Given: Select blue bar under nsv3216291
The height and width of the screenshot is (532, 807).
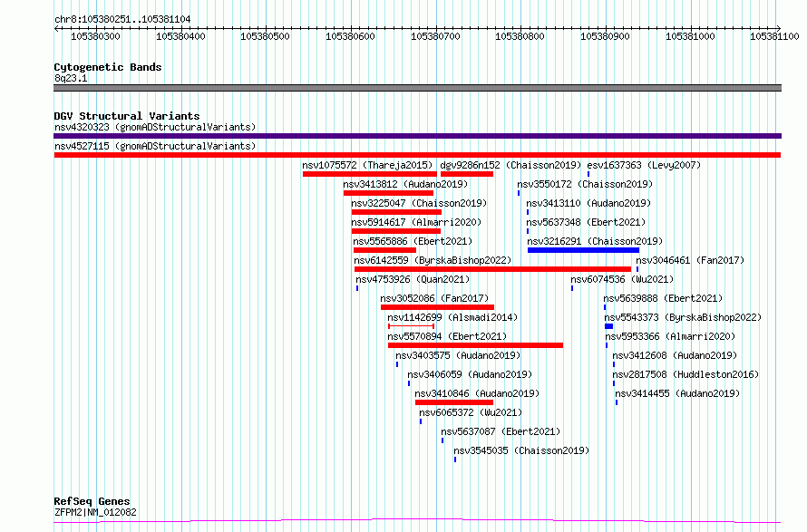Looking at the screenshot, I should click(x=583, y=250).
